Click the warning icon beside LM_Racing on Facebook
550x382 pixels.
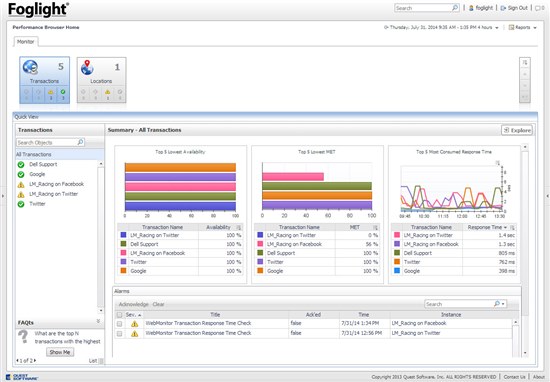[21, 185]
